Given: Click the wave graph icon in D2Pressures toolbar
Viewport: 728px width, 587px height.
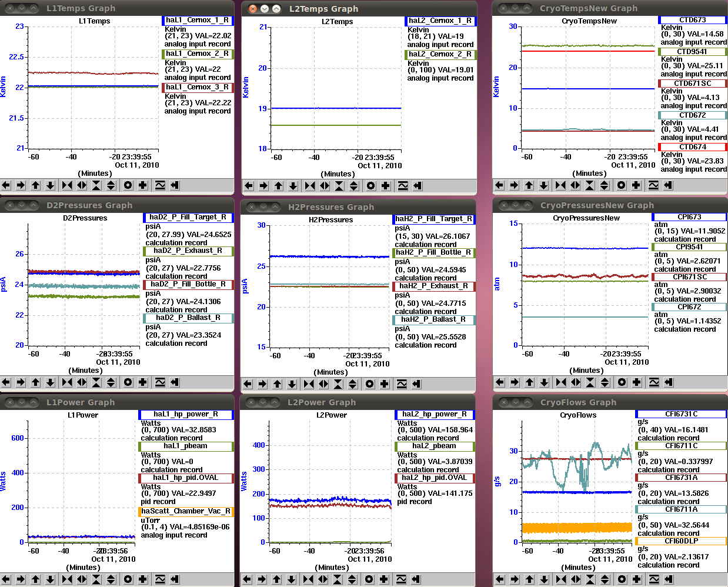Looking at the screenshot, I should pos(160,382).
